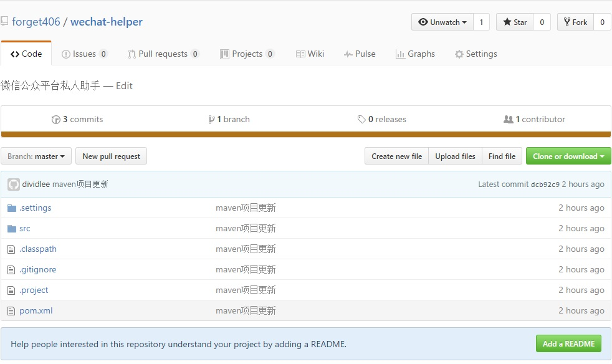Open the latest commit message in header row
This screenshot has width=612, height=364.
[80, 184]
